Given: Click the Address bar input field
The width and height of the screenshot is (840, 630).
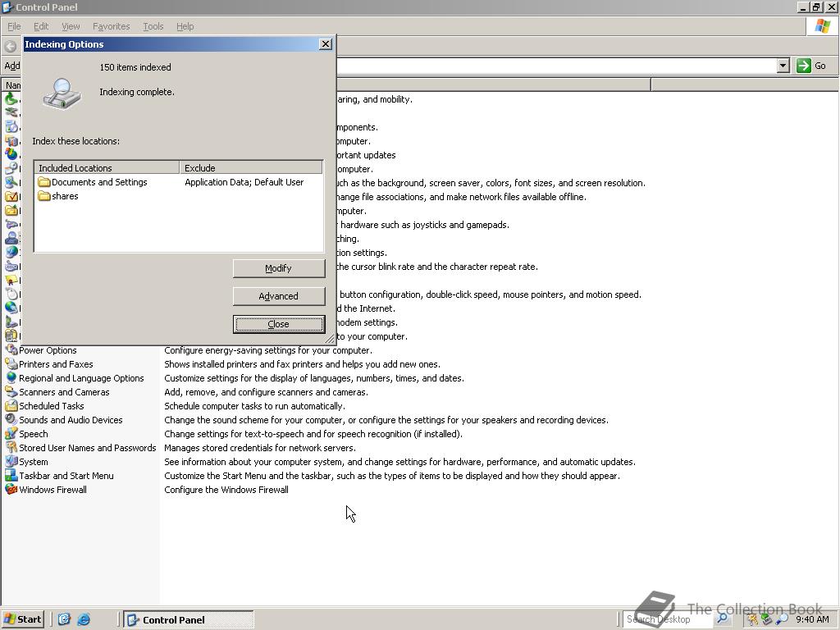Looking at the screenshot, I should (x=557, y=66).
